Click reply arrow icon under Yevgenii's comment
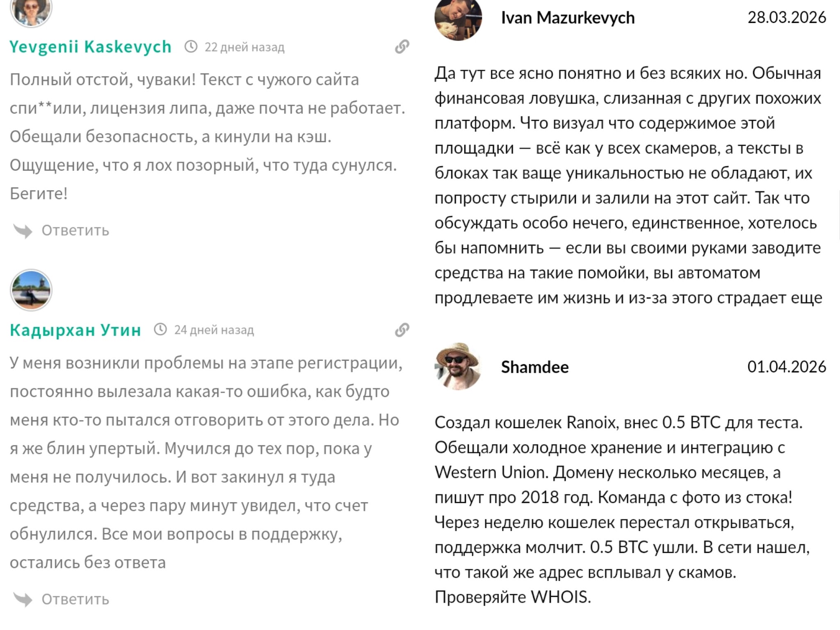Screen dimensions: 840x630 click(23, 231)
